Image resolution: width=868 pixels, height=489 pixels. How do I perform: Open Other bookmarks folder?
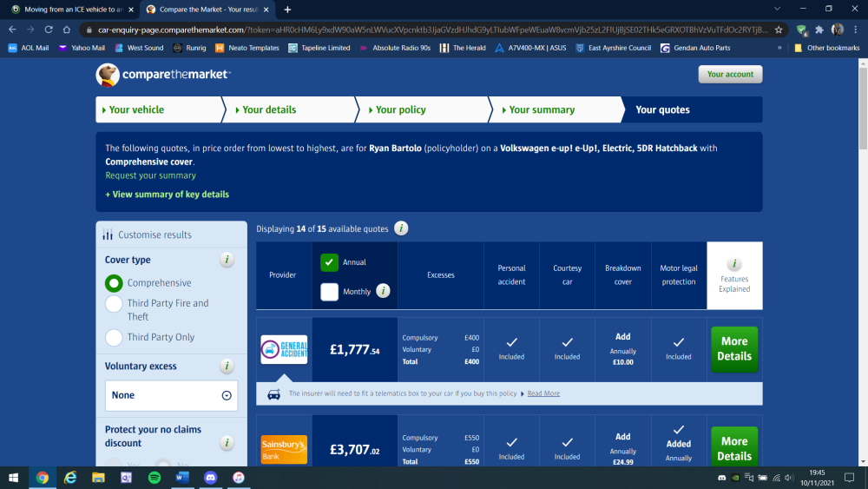click(x=827, y=48)
